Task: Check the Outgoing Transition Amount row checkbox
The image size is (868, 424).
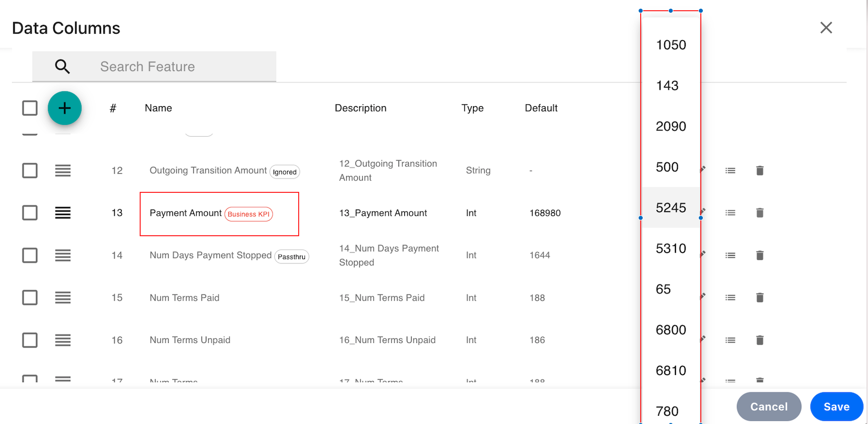Action: click(x=30, y=170)
